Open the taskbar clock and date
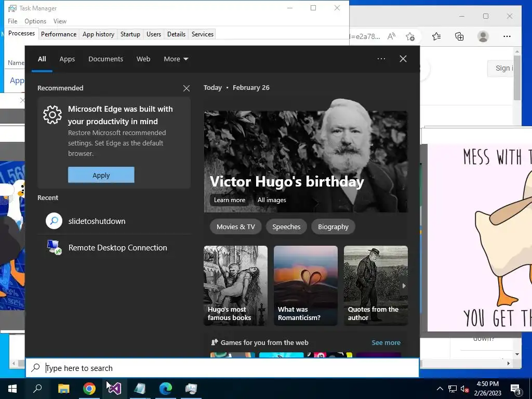 (x=487, y=389)
